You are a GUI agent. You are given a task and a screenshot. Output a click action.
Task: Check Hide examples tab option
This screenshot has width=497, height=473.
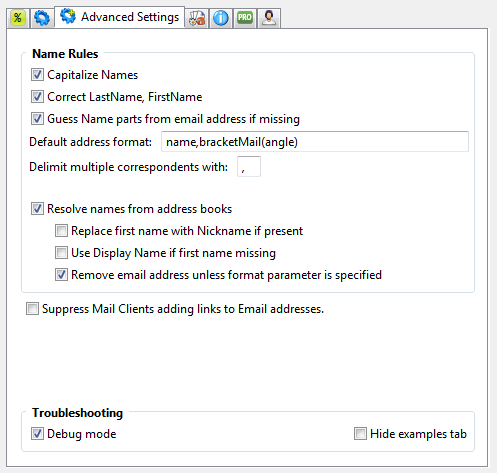click(x=360, y=434)
